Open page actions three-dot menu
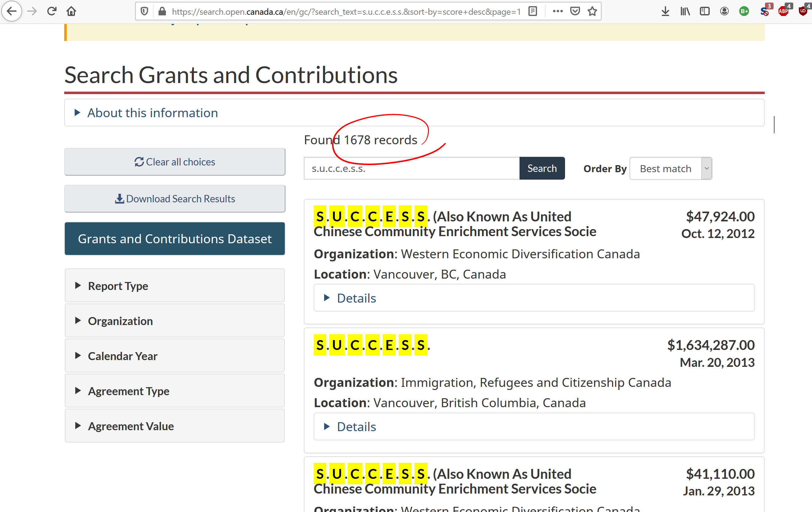The height and width of the screenshot is (512, 812). (x=558, y=11)
